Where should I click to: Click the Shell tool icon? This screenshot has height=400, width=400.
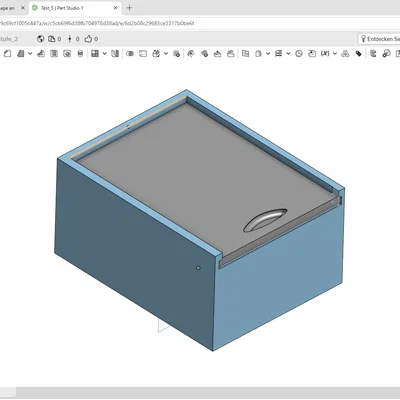(x=67, y=53)
